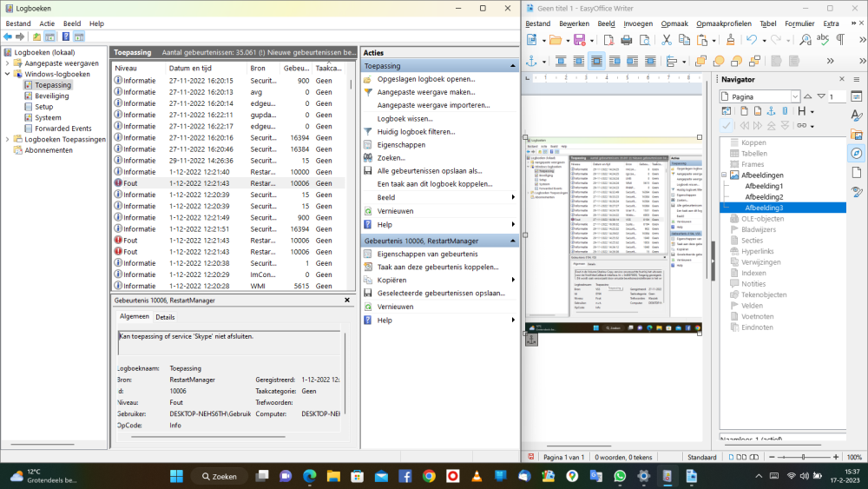Viewport: 868px width, 489px height.
Task: Click the Print icon in Writer toolbar
Action: (x=626, y=40)
